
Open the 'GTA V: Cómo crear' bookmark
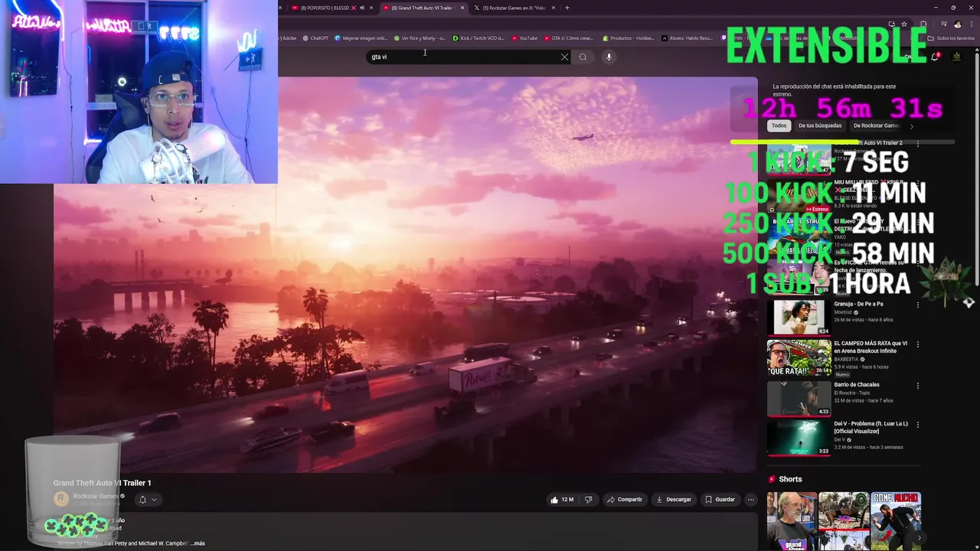point(569,38)
